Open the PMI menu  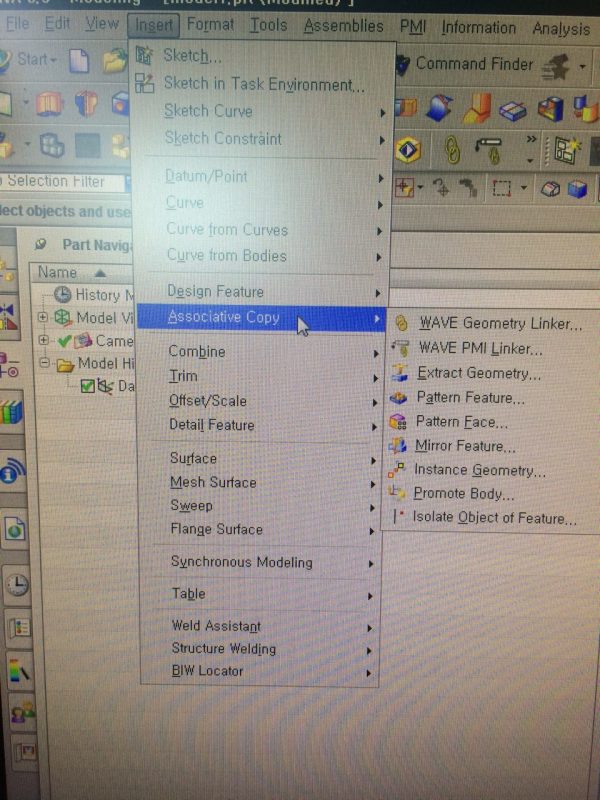(x=412, y=27)
